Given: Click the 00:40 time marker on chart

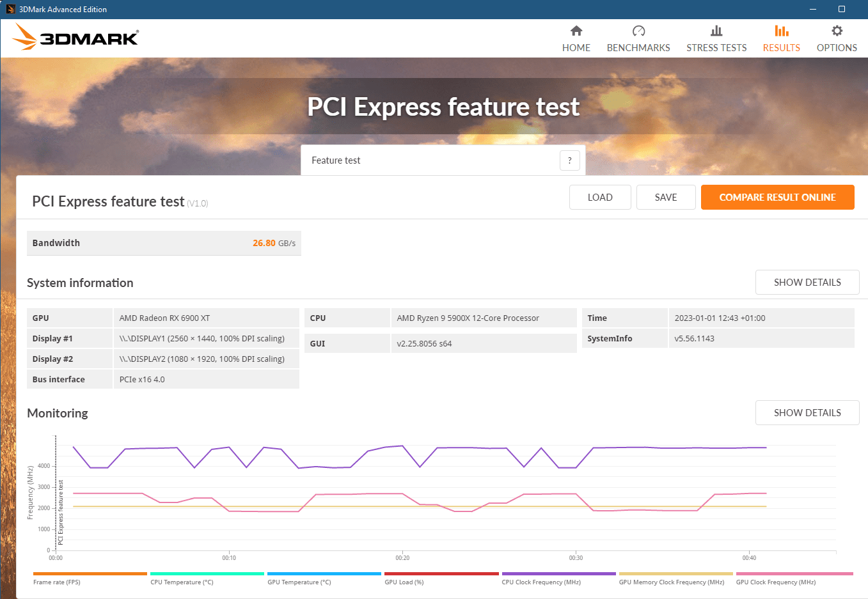Looking at the screenshot, I should point(749,558).
